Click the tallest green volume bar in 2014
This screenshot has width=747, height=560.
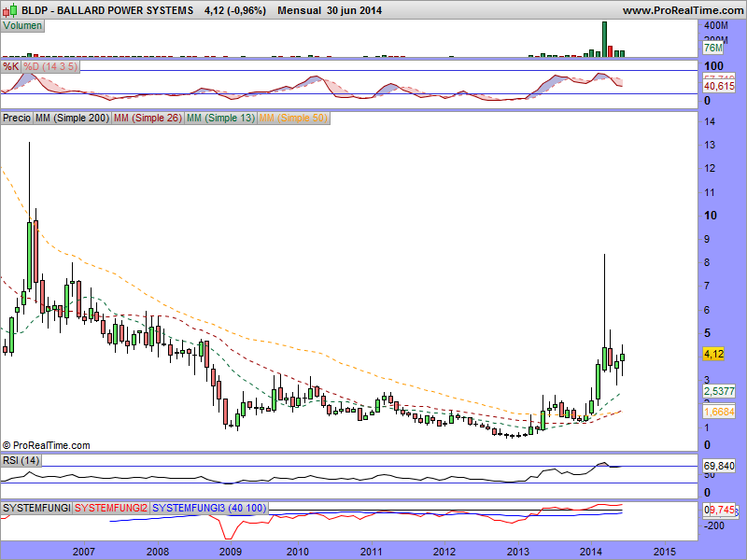pos(604,39)
